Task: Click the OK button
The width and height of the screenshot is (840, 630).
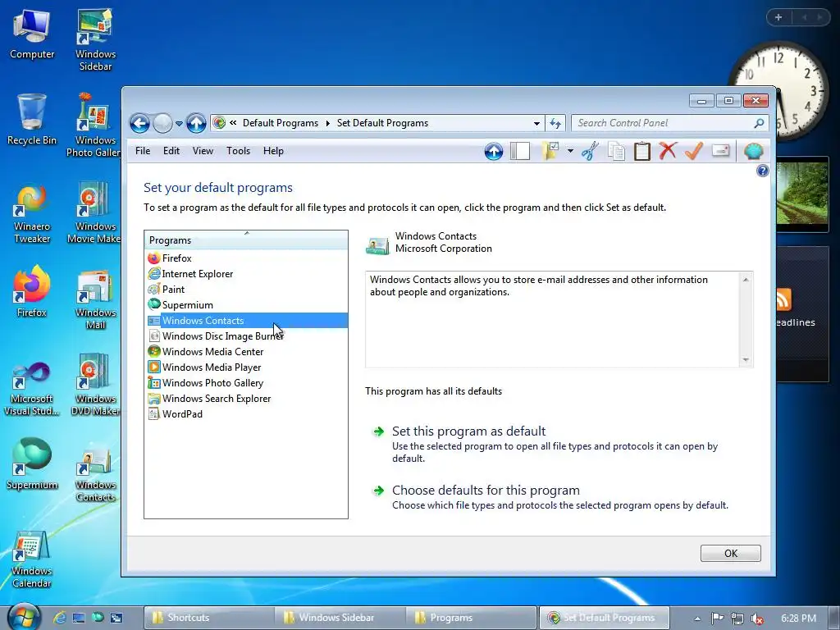Action: [x=730, y=554]
